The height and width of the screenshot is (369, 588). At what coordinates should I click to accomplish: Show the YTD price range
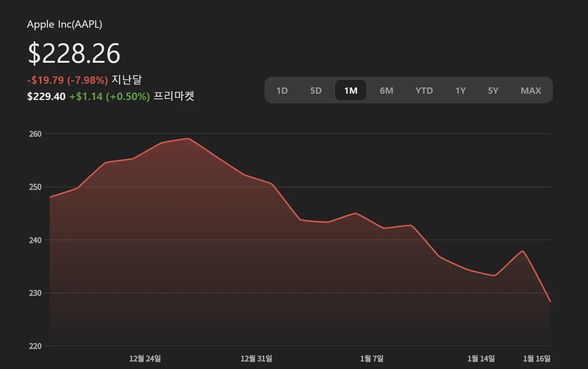click(x=424, y=90)
